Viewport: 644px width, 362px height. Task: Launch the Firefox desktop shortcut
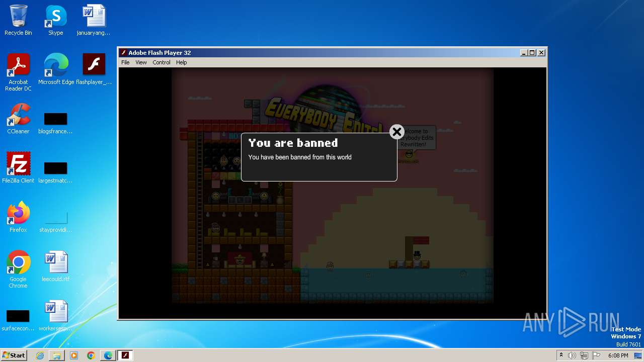pos(18,217)
